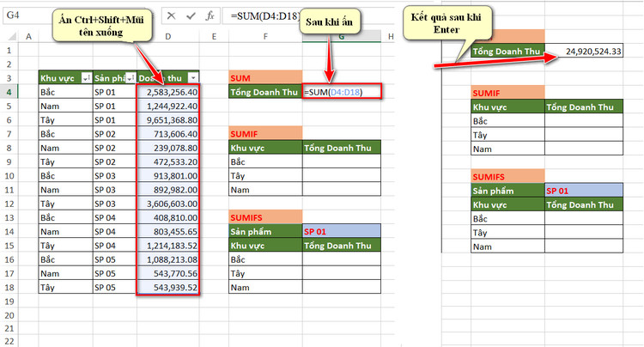Confirm formula with the checkmark icon
The image size is (644, 347).
coord(191,15)
